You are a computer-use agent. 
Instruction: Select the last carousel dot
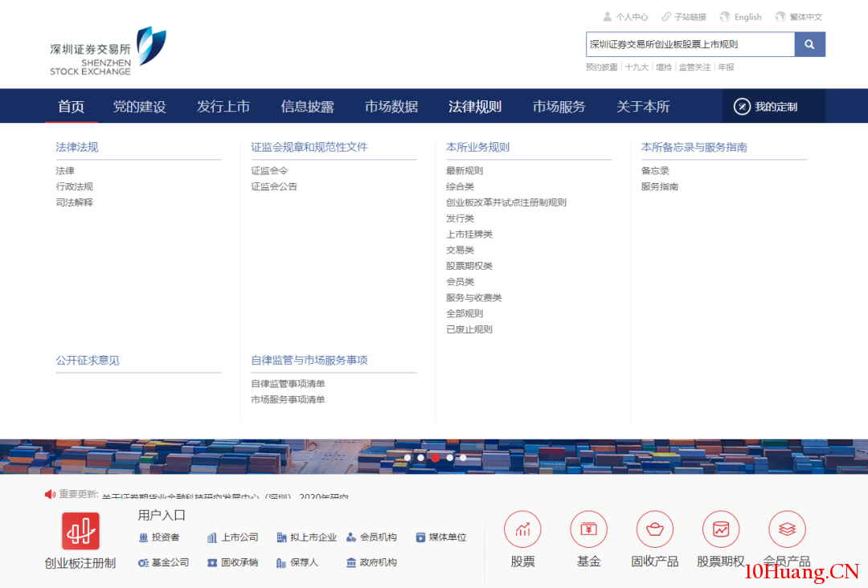462,457
